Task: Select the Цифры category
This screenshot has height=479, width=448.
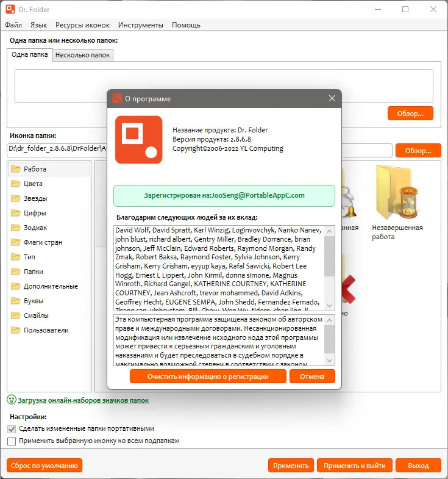Action: coord(49,213)
